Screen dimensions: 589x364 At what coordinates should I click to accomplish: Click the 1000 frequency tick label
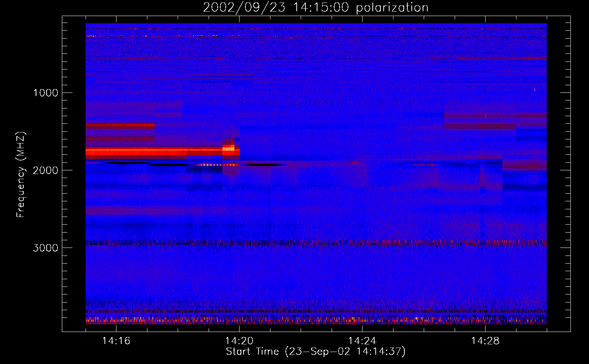click(46, 93)
